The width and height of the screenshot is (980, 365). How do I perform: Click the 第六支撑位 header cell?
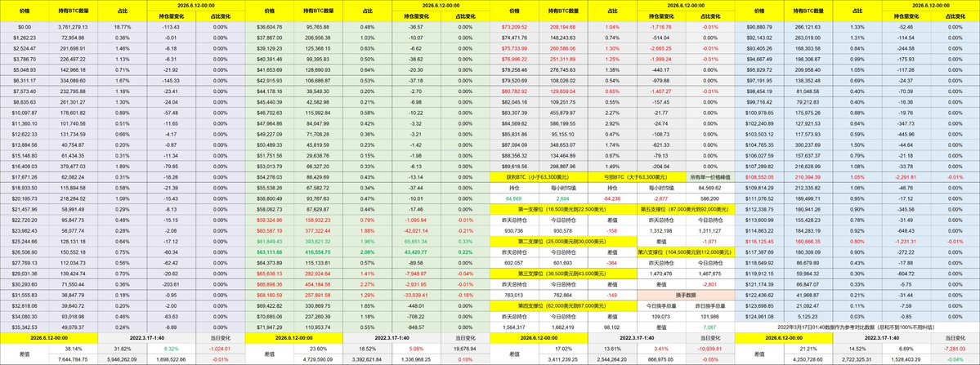tap(685, 252)
